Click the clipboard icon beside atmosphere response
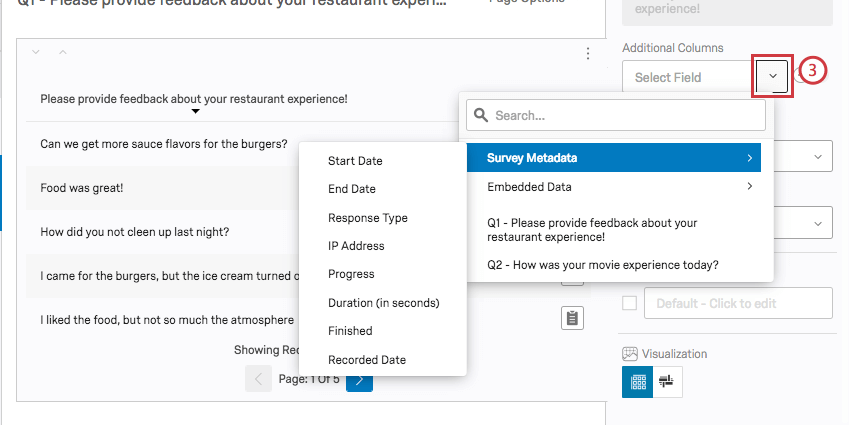850x425 pixels. point(572,319)
